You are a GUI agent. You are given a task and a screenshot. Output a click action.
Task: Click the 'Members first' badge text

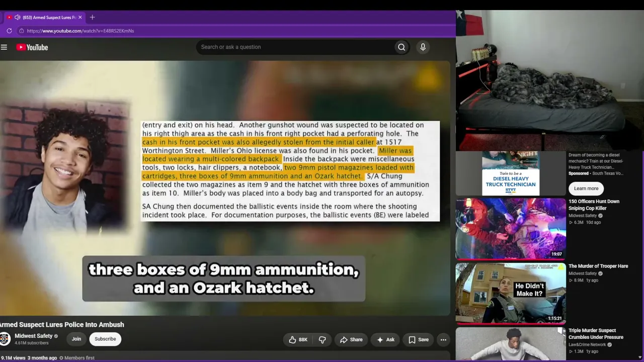(x=78, y=358)
